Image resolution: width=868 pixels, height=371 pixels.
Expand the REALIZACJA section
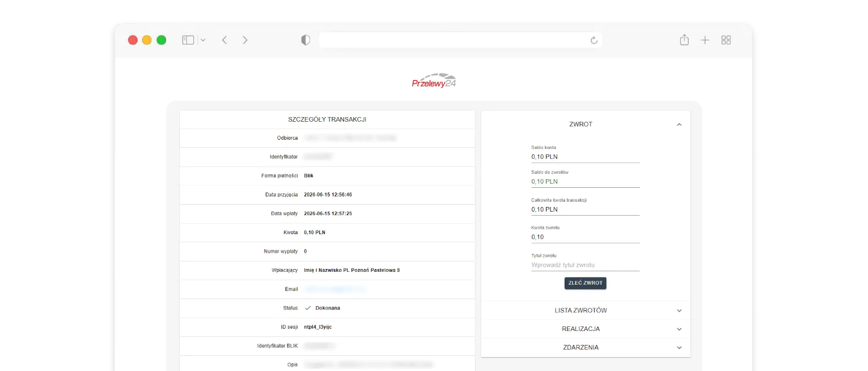pos(585,329)
